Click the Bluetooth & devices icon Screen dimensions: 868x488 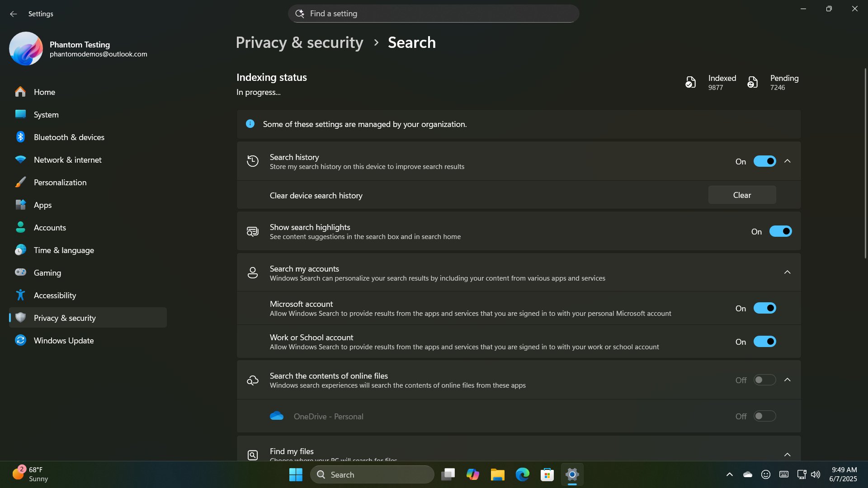[20, 137]
